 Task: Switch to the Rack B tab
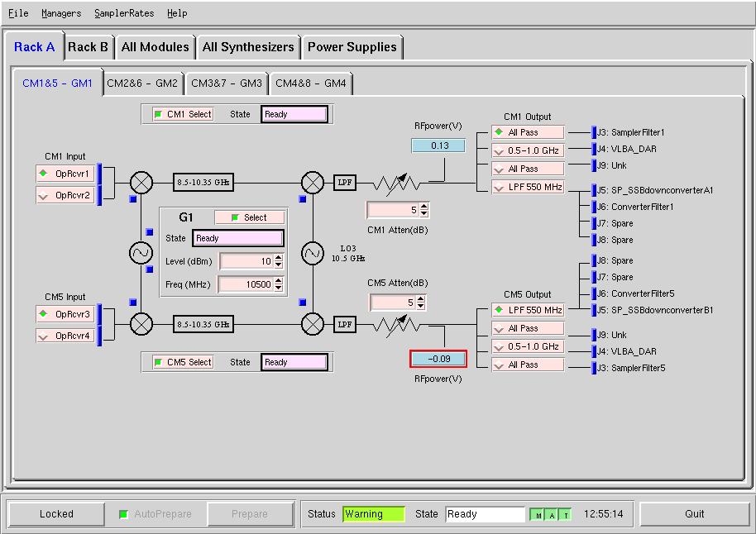(89, 47)
